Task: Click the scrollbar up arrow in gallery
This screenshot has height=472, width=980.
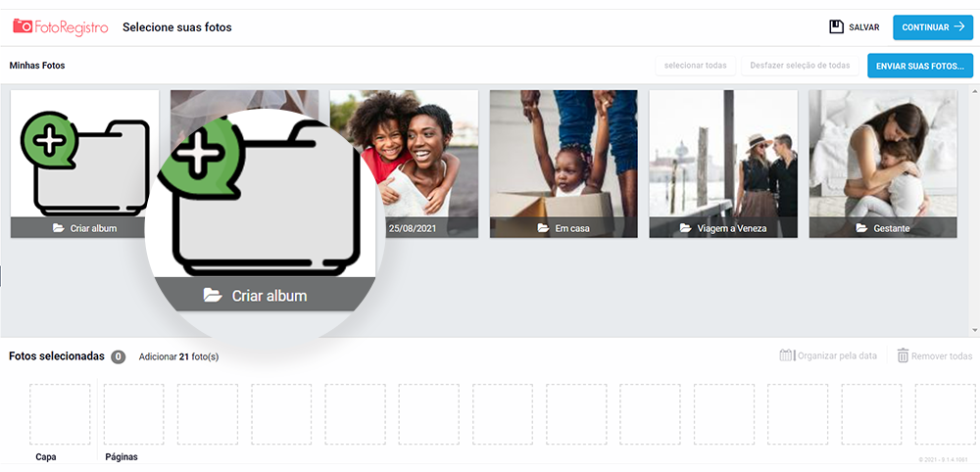Action: (x=975, y=91)
